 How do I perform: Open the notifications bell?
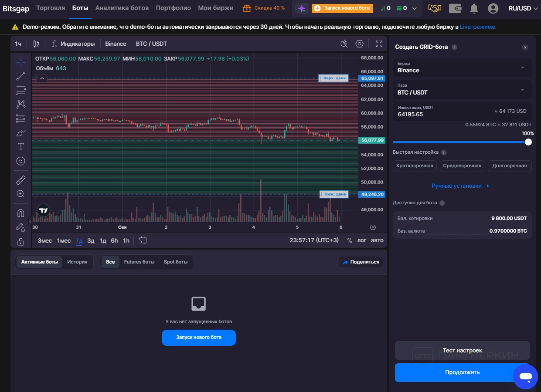(474, 8)
